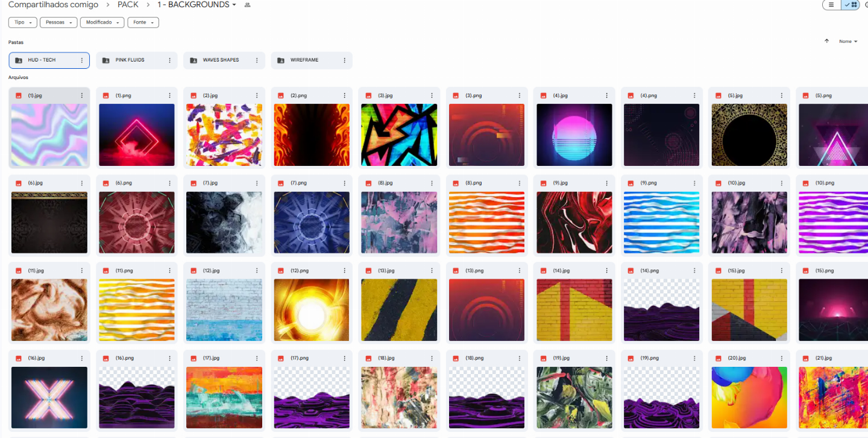Select the (12).png glowing sun thumbnail
868x438 pixels.
click(x=312, y=310)
